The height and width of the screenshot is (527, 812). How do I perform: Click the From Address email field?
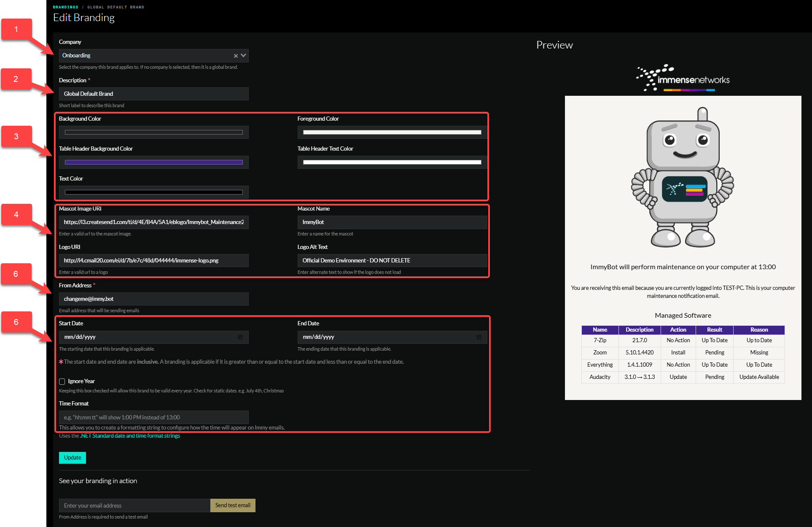click(153, 299)
